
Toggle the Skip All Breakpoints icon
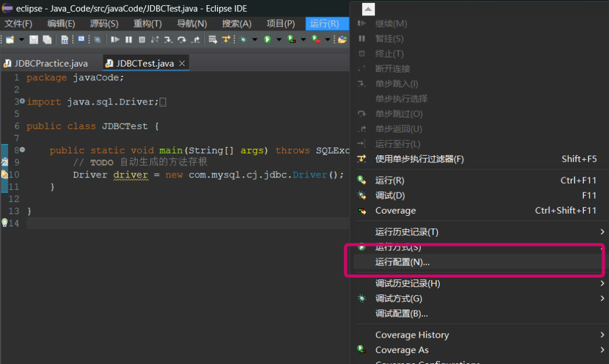(97, 40)
